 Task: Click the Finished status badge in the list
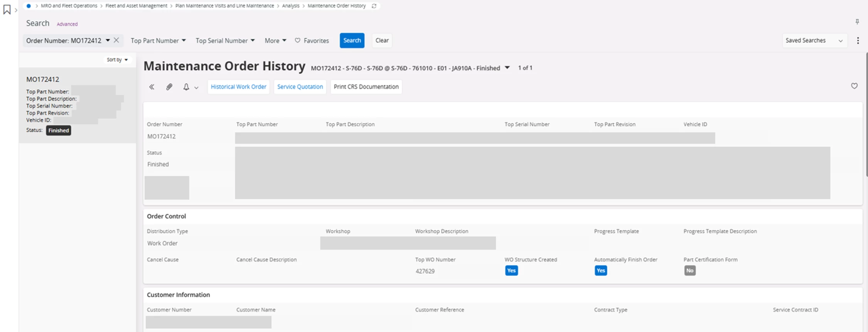tap(59, 130)
